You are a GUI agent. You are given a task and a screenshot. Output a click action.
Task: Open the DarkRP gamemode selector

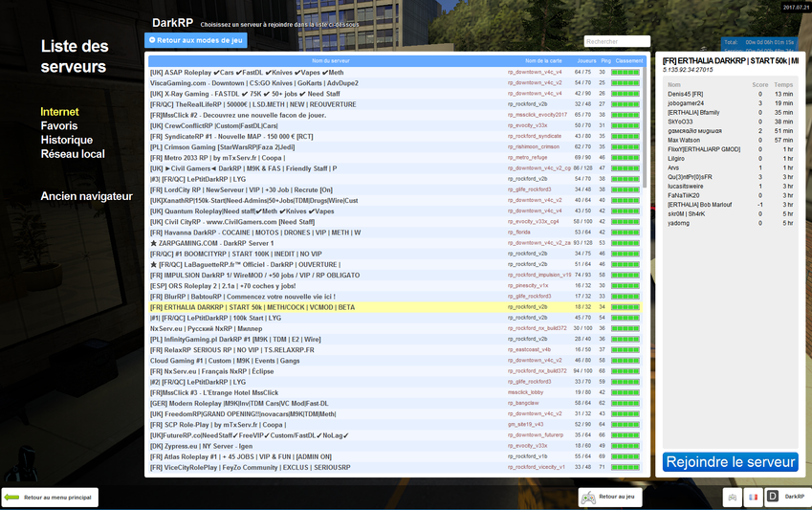pos(788,497)
